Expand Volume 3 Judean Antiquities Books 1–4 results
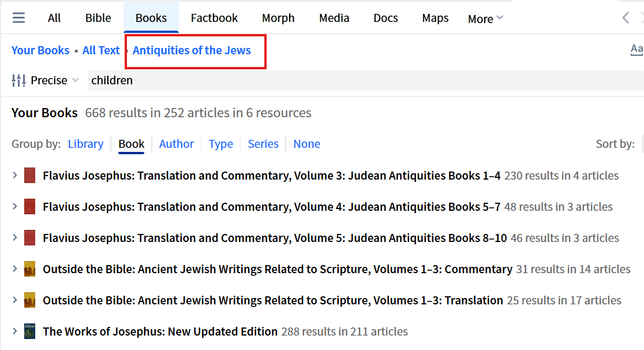This screenshot has width=644, height=350. (x=15, y=175)
